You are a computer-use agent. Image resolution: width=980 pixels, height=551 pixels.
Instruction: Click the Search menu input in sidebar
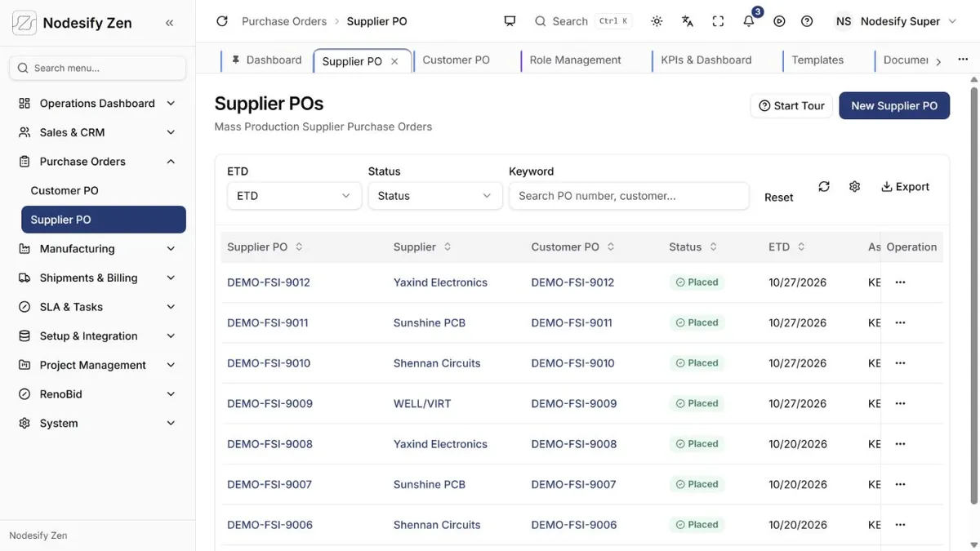point(97,69)
